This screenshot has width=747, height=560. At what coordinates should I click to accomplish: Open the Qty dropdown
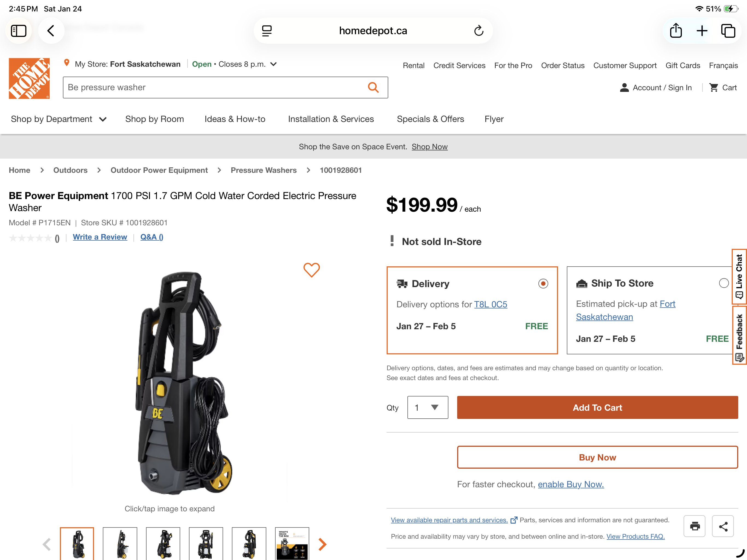pos(428,407)
